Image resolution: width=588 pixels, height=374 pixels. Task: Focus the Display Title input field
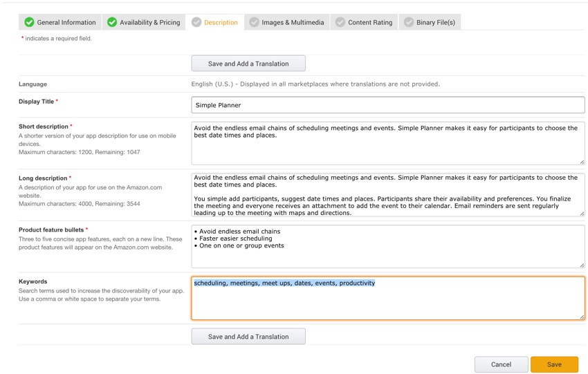[387, 105]
